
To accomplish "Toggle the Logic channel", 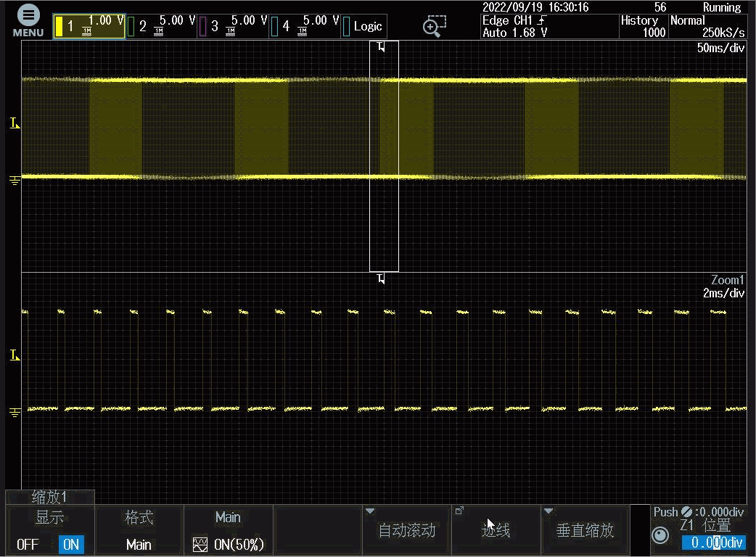I will (363, 27).
